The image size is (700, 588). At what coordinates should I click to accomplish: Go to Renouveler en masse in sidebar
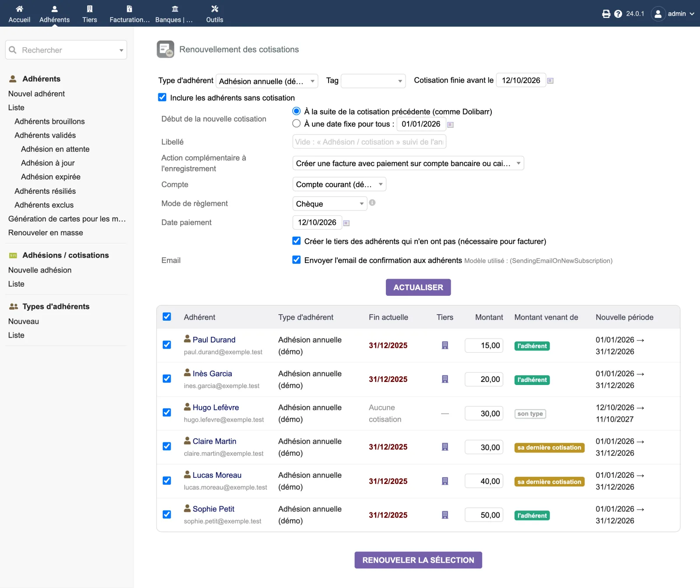(x=45, y=233)
